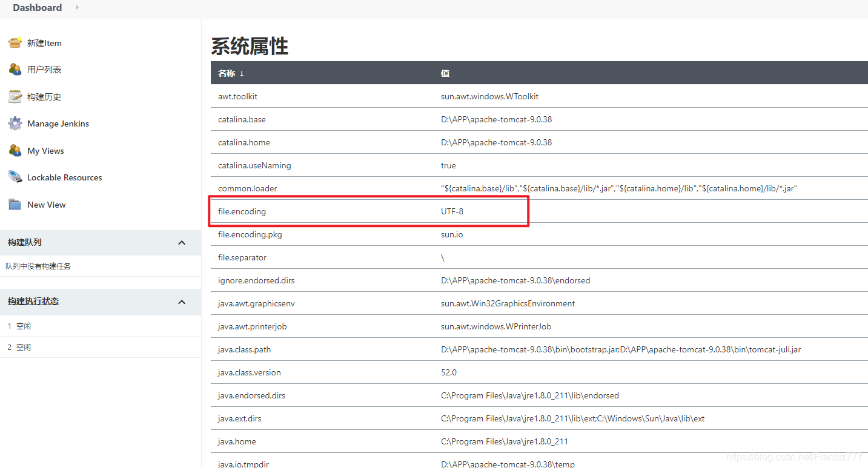Collapse the 构建执行状态 panel chevron
868x468 pixels.
click(x=182, y=302)
